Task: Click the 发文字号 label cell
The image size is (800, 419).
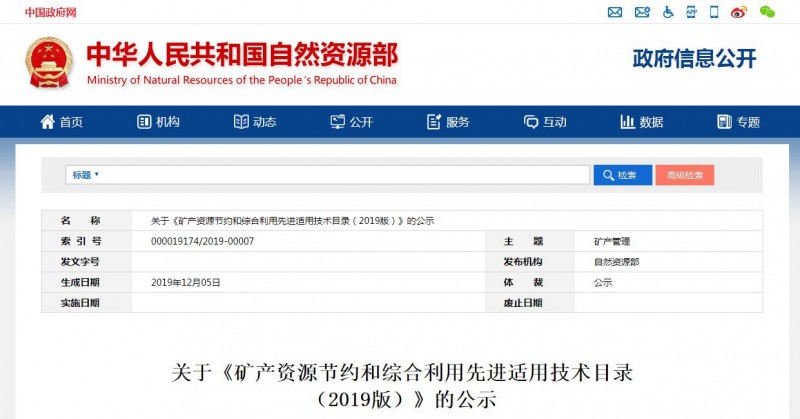Action: [x=87, y=261]
